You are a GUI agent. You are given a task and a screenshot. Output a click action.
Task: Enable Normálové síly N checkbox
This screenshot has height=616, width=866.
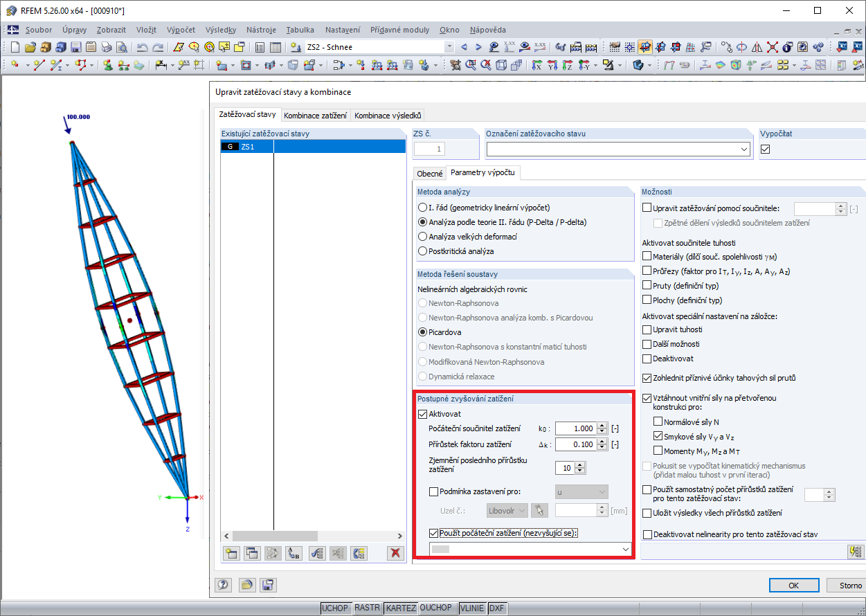[658, 422]
